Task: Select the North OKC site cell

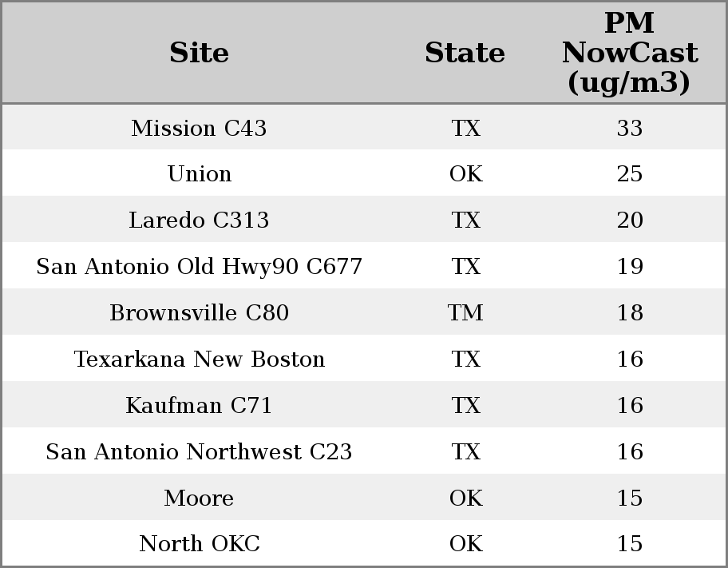Action: (199, 544)
